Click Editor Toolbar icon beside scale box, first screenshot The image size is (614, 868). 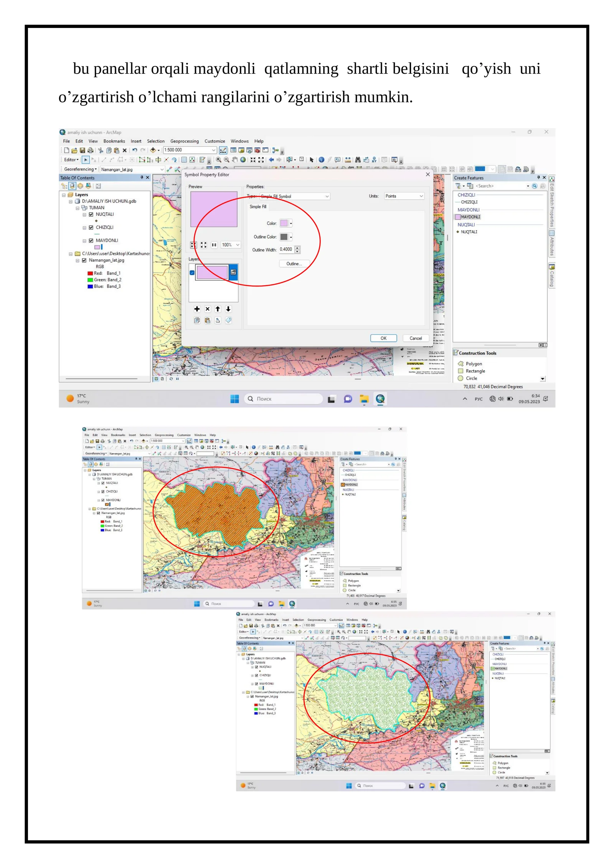tap(223, 150)
